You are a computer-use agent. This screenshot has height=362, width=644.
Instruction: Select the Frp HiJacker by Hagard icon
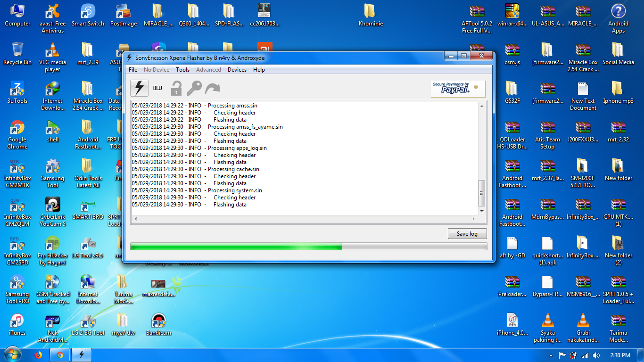pos(53,250)
